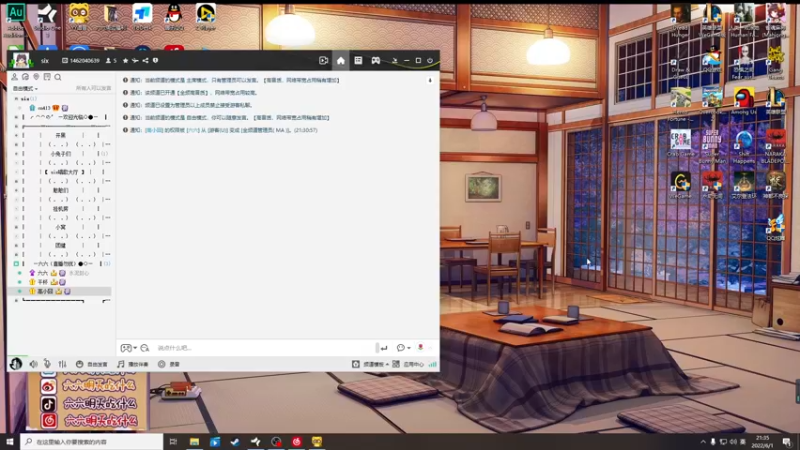Open the 频道模板 menu in status bar
This screenshot has width=800, height=450.
pos(370,364)
